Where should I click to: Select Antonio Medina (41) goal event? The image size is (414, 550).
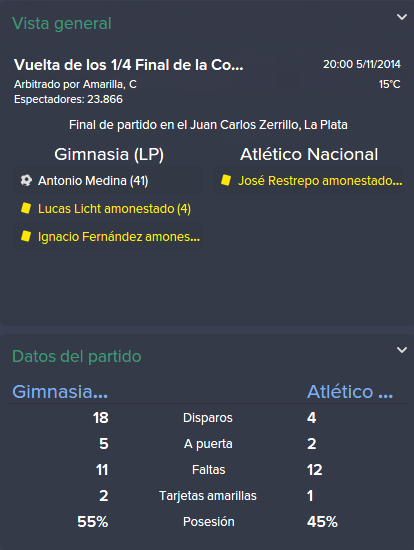click(108, 181)
